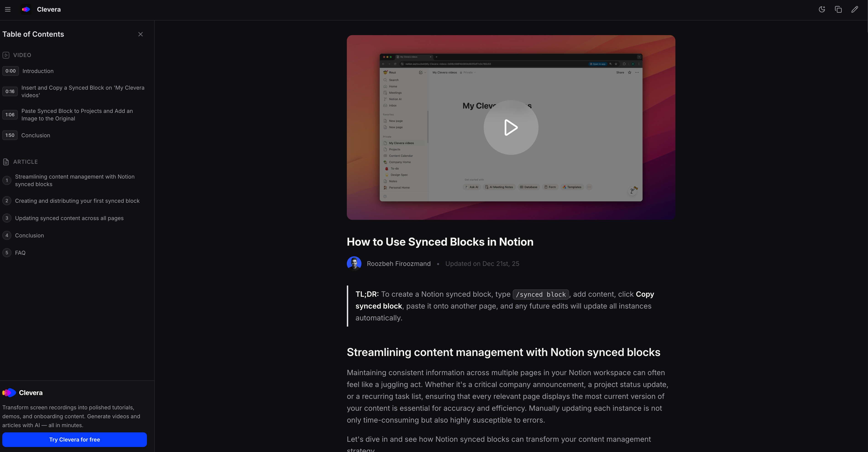Select the 1:06 Paste Synced Block chapter
The width and height of the screenshot is (868, 452).
77,115
